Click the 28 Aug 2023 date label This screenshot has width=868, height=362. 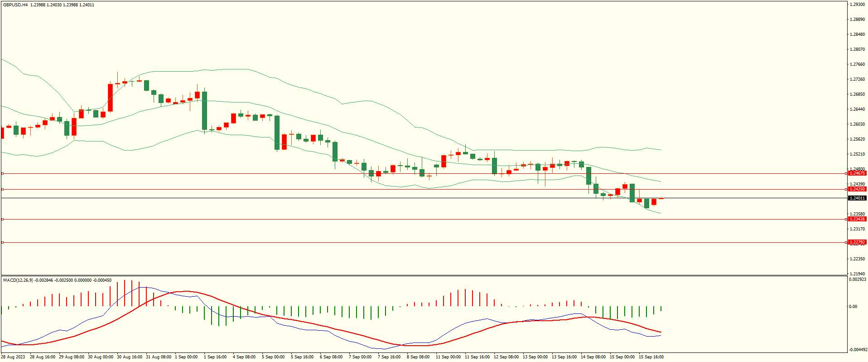13,357
